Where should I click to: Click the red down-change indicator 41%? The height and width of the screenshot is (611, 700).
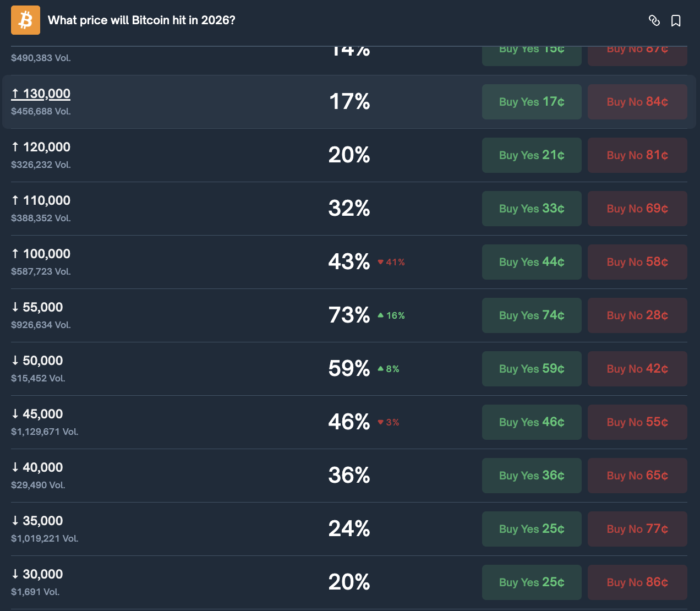tap(391, 262)
